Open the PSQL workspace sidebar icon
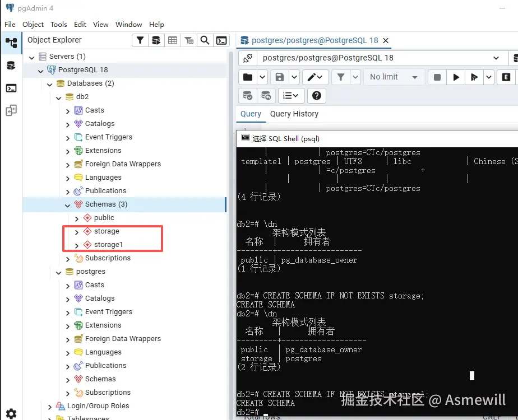 tap(11, 88)
